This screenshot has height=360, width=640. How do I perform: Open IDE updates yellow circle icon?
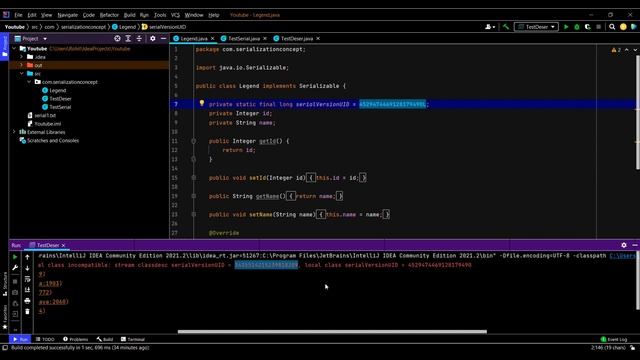coord(623,27)
